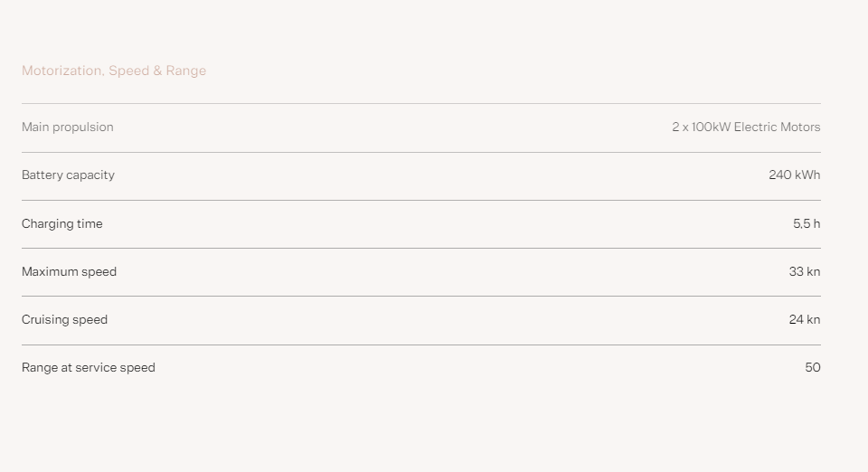Image resolution: width=868 pixels, height=472 pixels.
Task: Click the ampersand in the section heading
Action: [157, 71]
